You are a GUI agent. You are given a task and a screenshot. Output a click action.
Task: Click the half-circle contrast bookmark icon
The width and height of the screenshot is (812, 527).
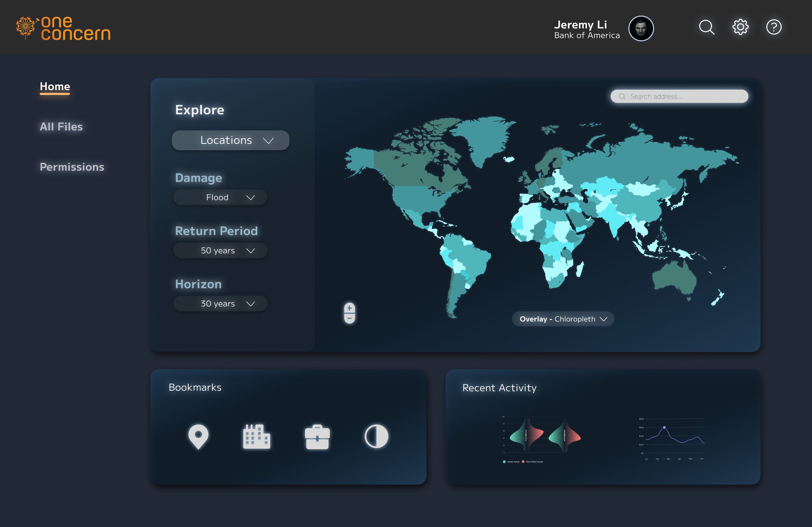point(376,436)
